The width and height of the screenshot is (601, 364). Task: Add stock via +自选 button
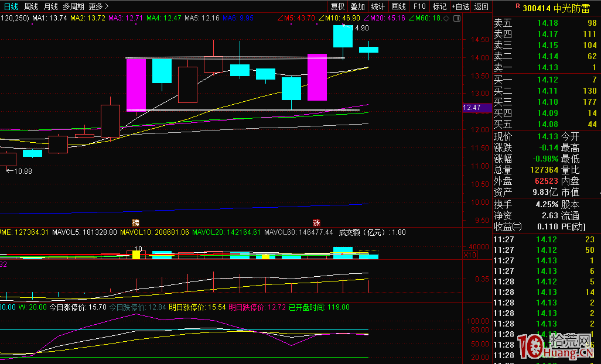tap(460, 6)
